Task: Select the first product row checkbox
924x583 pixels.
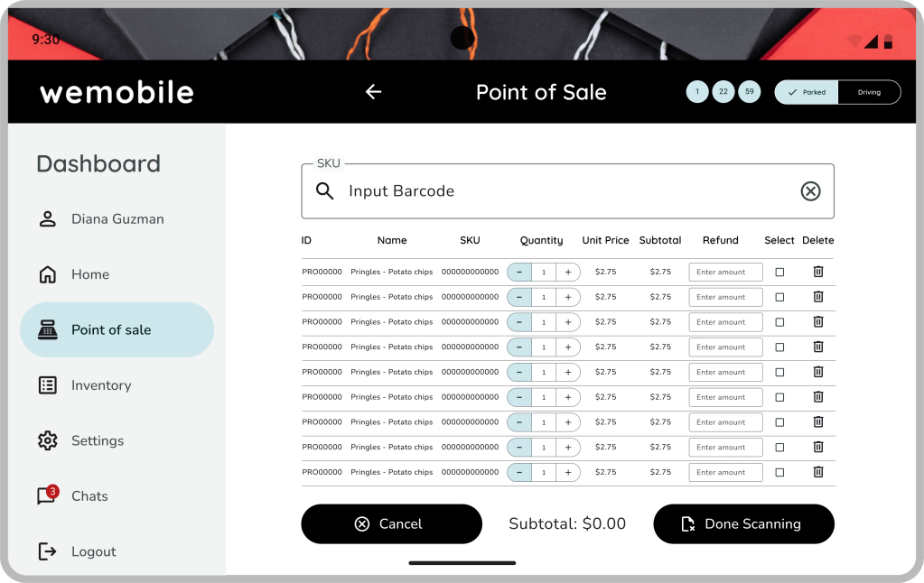Action: [x=779, y=272]
